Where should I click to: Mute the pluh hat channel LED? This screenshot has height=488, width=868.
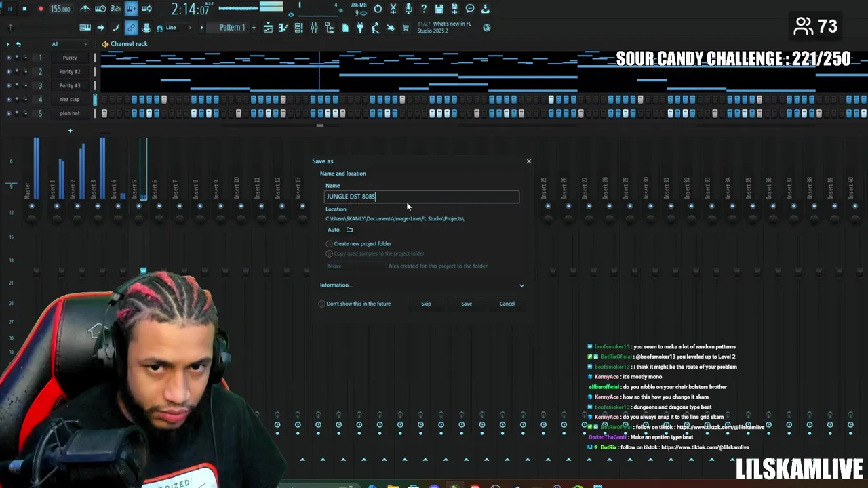click(9, 113)
